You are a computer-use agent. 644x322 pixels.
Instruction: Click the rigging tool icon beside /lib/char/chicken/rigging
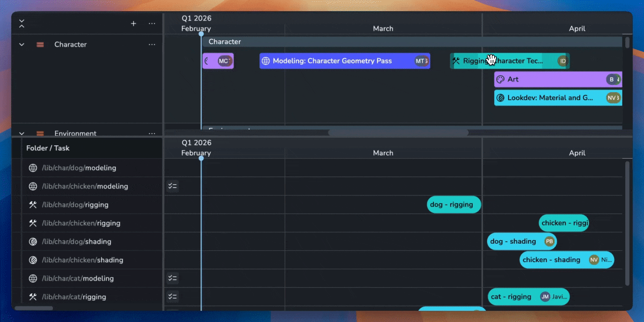click(x=33, y=223)
